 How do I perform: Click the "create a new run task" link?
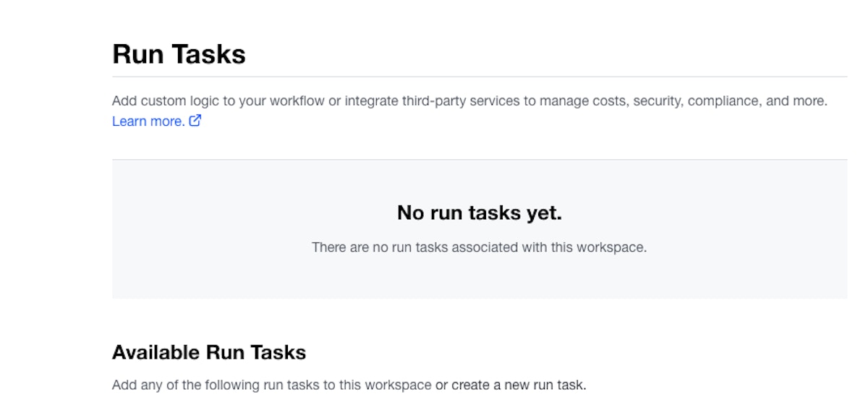click(x=518, y=385)
